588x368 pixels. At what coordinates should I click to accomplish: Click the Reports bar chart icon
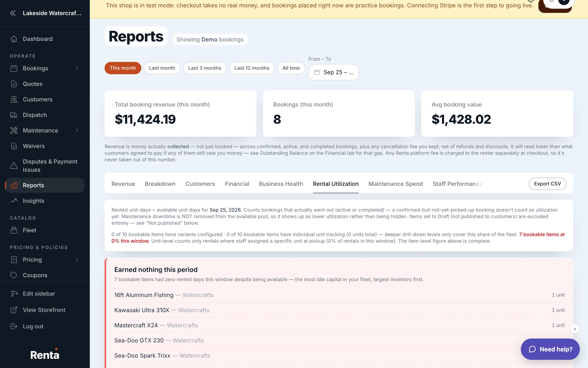(14, 185)
